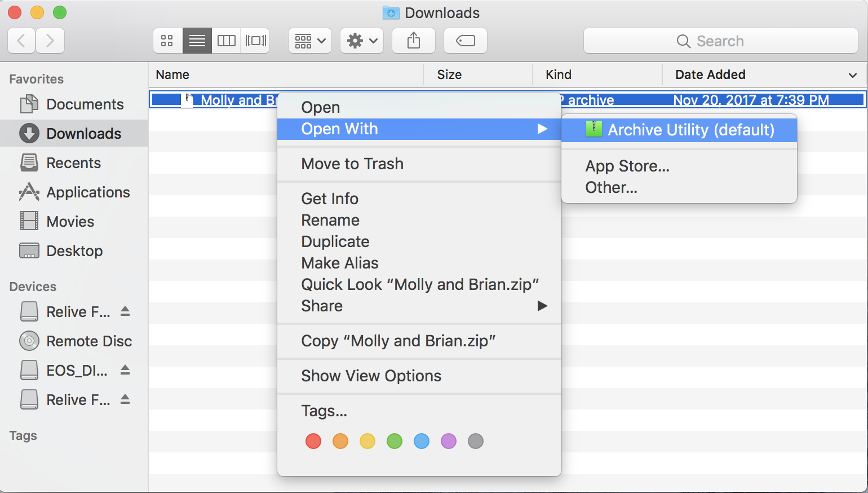
Task: Choose Rename in the context menu
Action: click(419, 221)
